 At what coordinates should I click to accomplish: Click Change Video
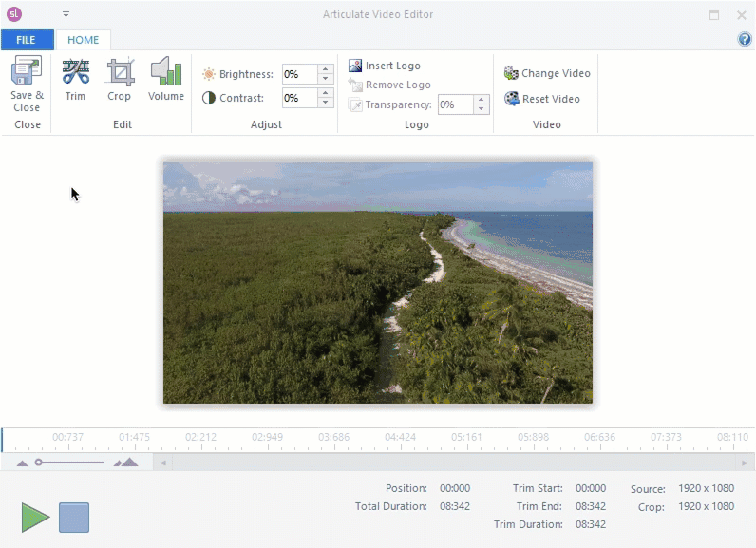pyautogui.click(x=547, y=73)
